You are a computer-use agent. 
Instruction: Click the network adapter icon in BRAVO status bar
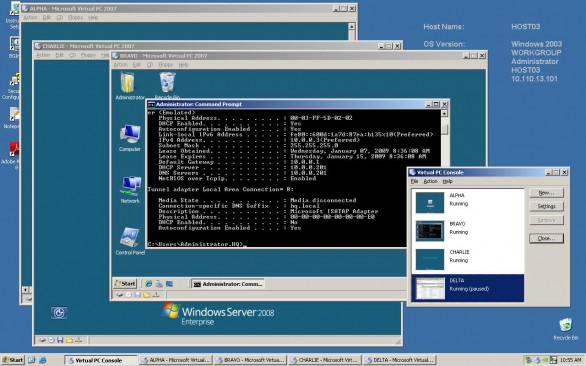[x=156, y=295]
